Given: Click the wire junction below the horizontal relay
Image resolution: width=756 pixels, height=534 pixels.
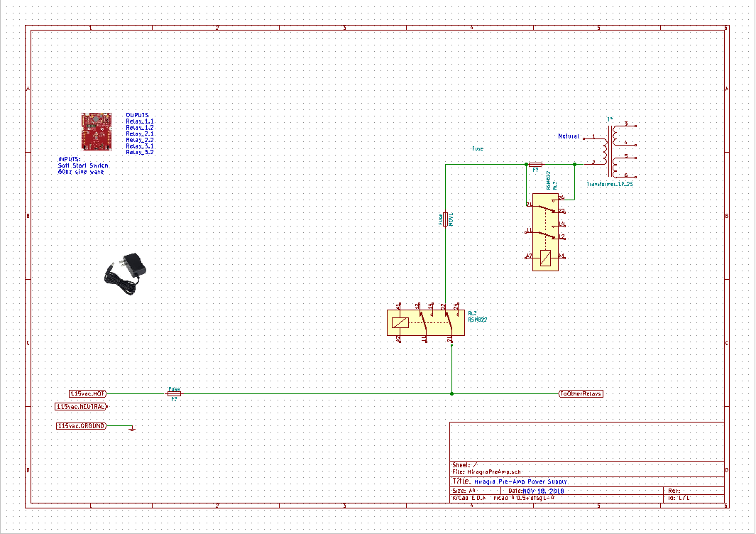Looking at the screenshot, I should [x=451, y=393].
